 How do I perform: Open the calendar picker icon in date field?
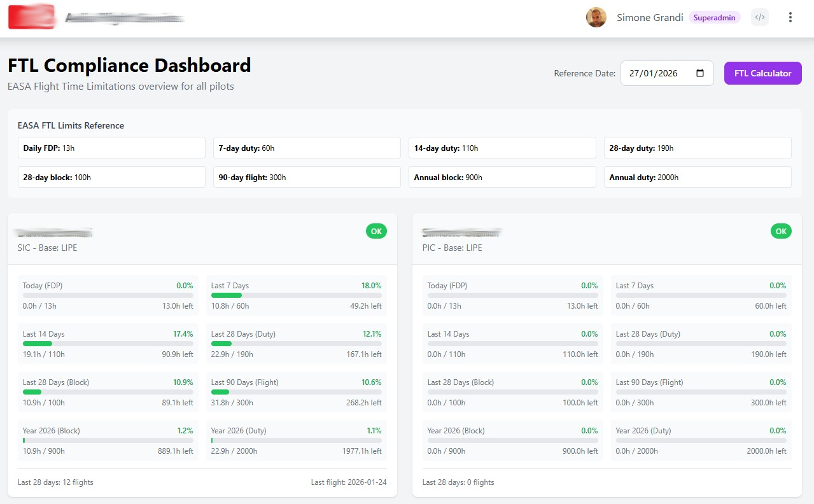pyautogui.click(x=700, y=73)
